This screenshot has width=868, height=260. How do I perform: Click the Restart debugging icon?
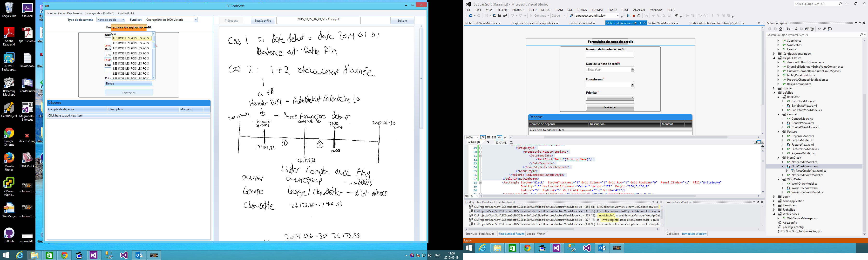[x=639, y=16]
